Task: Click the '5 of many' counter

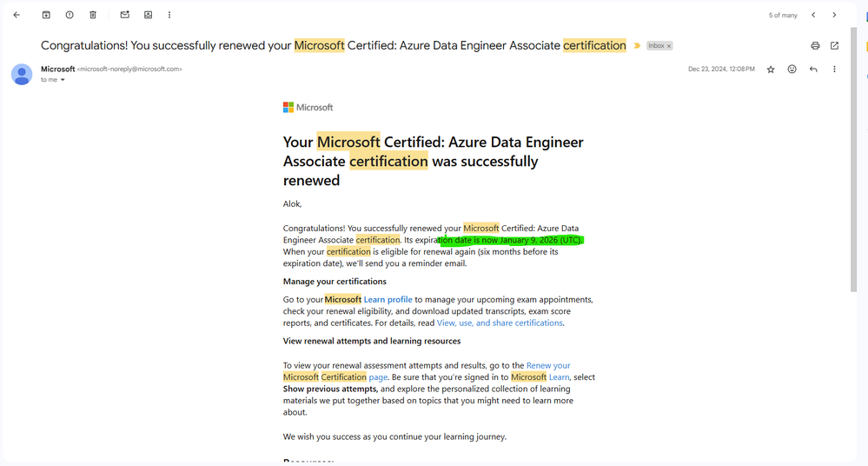Action: 783,16
